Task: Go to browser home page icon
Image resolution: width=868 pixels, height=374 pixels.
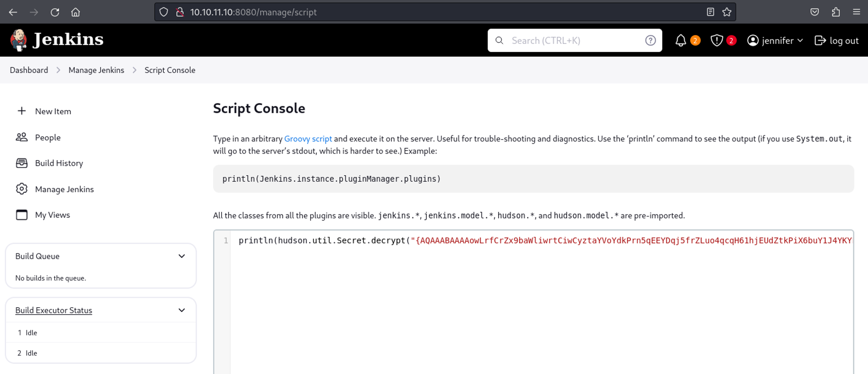Action: coord(76,12)
